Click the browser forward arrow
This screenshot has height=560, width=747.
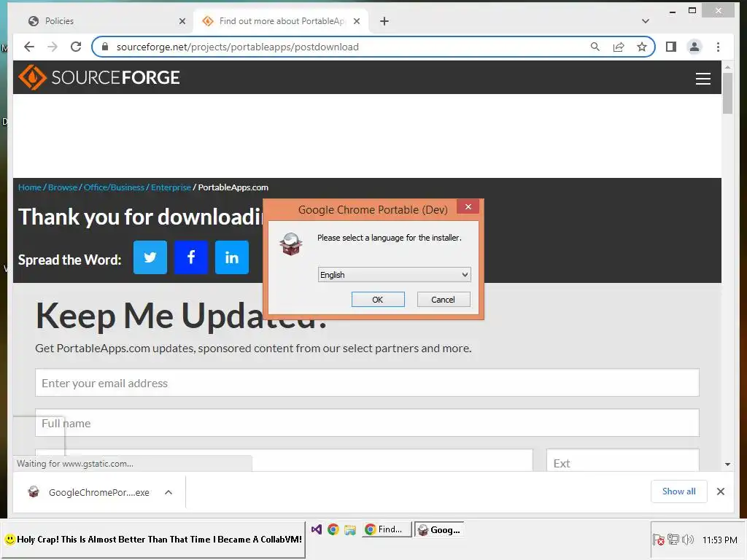click(x=53, y=47)
